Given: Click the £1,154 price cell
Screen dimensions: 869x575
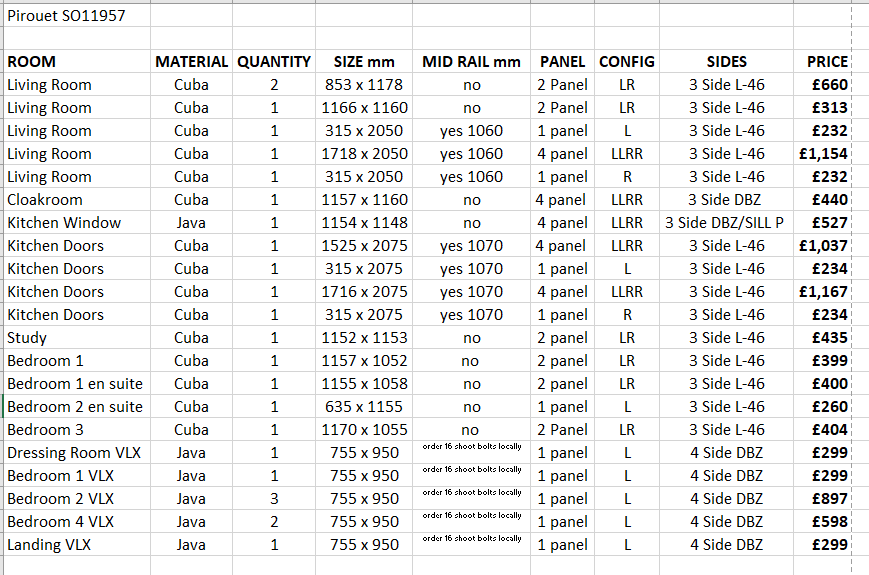Looking at the screenshot, I should pyautogui.click(x=823, y=154).
